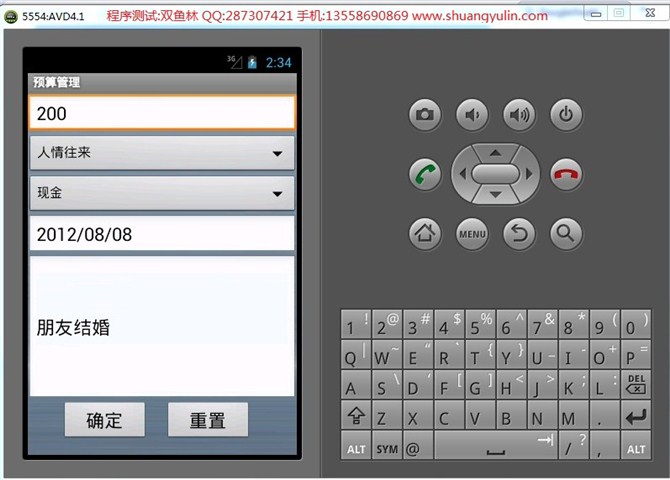Click the right ALT key
The height and width of the screenshot is (480, 670).
(636, 445)
